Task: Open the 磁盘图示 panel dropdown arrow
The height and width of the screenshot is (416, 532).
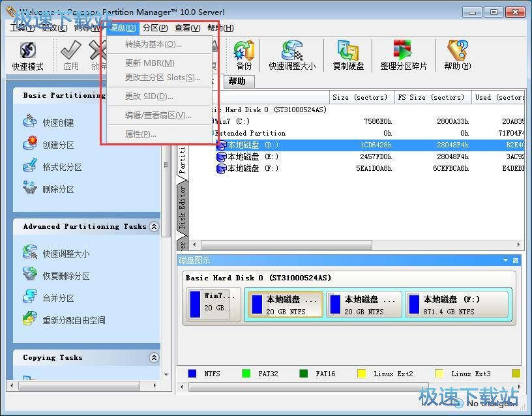Action: coord(505,260)
